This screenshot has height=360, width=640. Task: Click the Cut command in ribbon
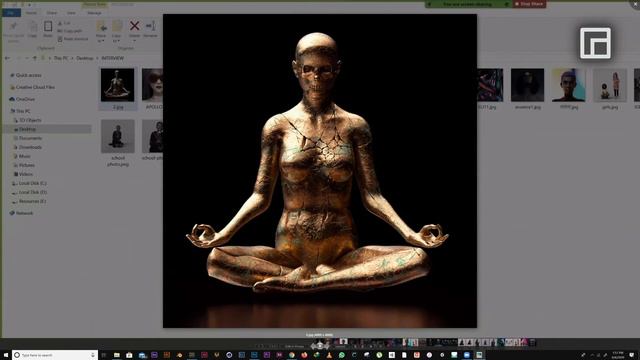click(x=64, y=23)
